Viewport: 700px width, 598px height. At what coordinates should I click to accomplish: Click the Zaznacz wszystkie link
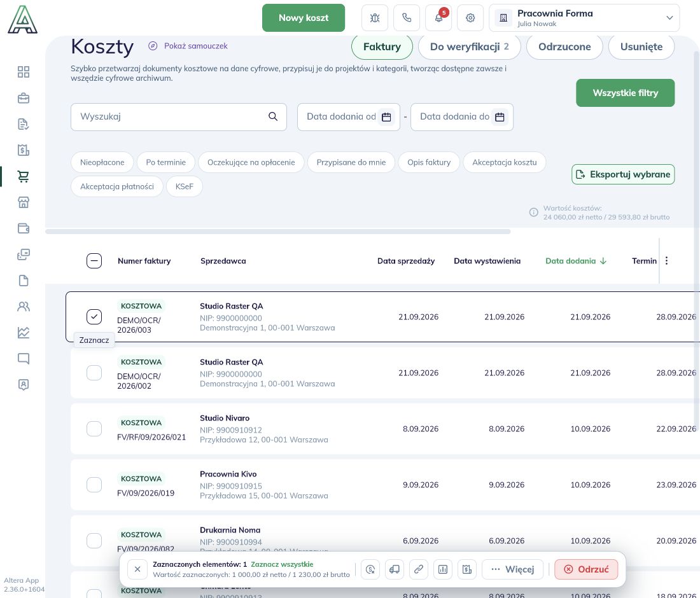282,564
